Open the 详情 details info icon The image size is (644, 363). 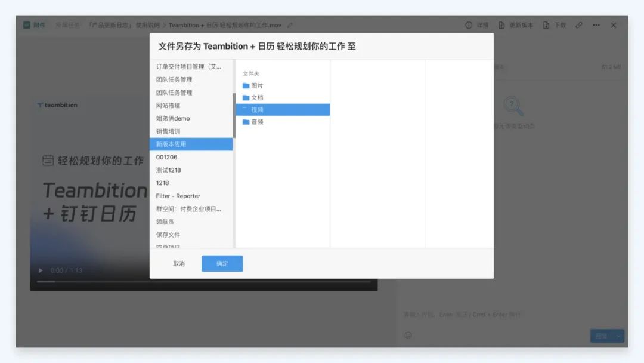tap(469, 26)
